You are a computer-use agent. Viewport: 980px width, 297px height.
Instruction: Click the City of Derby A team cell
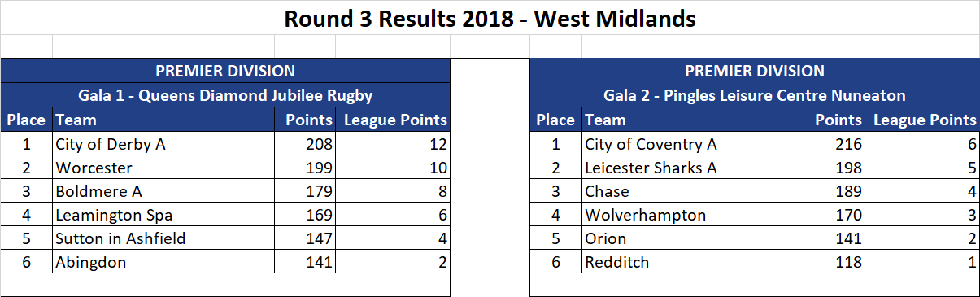click(163, 145)
